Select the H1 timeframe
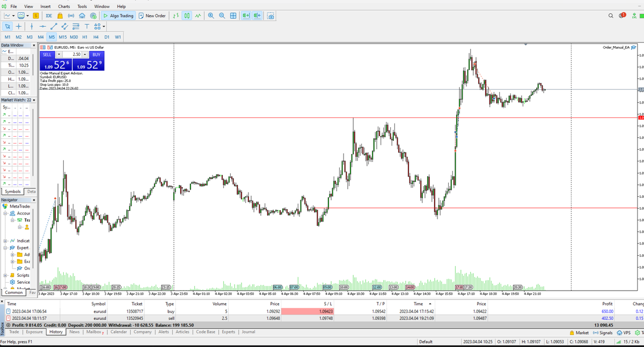Screen dimensions: 644x347 tap(85, 37)
